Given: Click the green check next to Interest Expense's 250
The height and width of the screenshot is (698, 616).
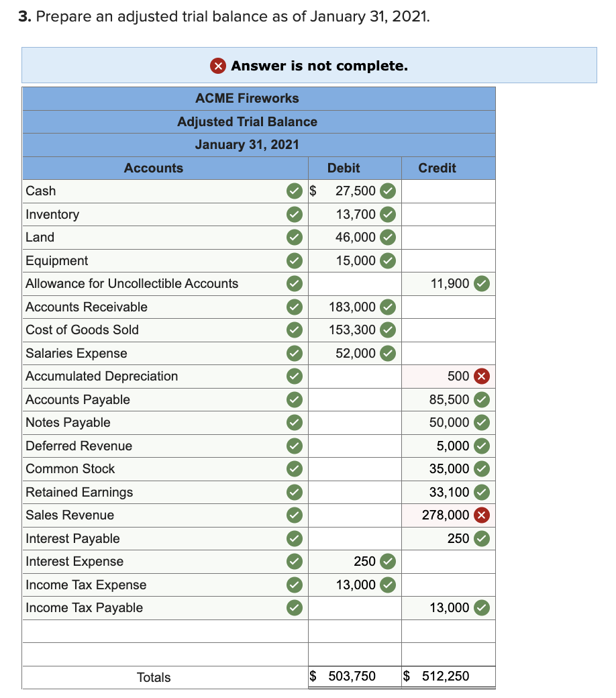Looking at the screenshot, I should tap(387, 562).
